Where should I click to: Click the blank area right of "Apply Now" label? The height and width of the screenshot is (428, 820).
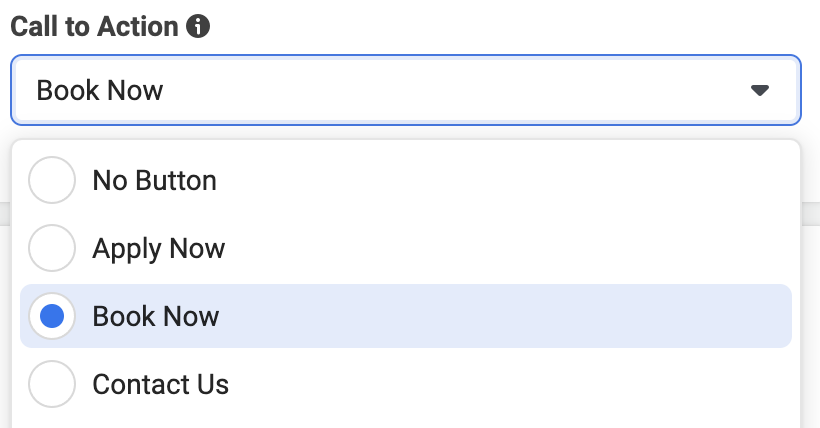click(500, 248)
